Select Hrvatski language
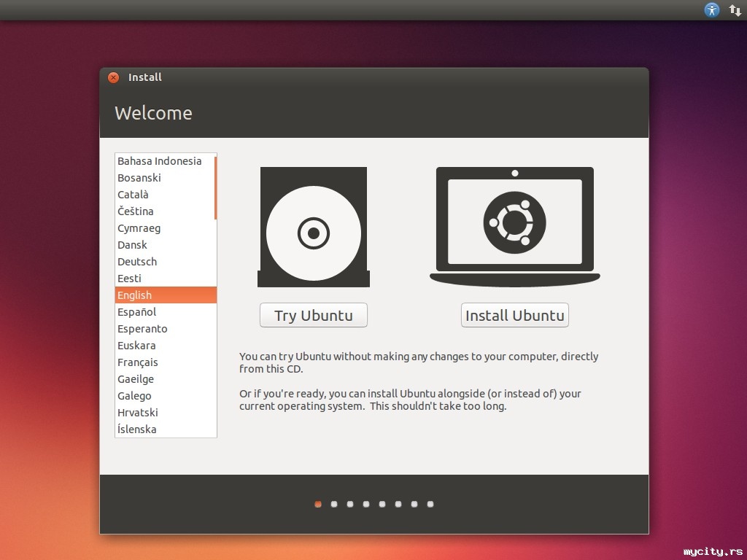This screenshot has width=747, height=560. [165, 413]
